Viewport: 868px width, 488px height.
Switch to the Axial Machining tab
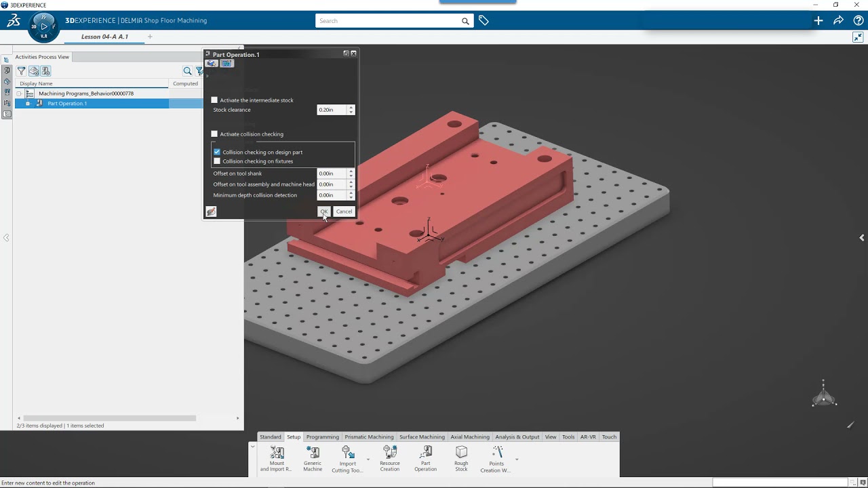click(x=470, y=437)
